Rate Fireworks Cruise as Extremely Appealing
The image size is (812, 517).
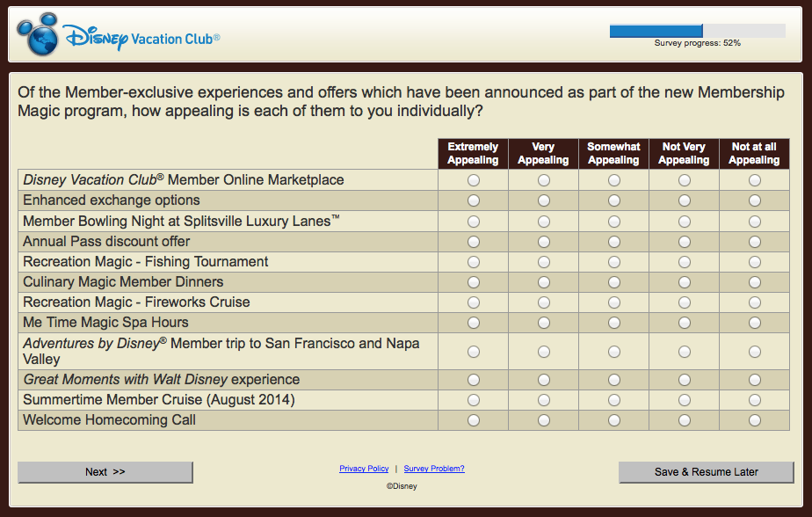pos(474,302)
